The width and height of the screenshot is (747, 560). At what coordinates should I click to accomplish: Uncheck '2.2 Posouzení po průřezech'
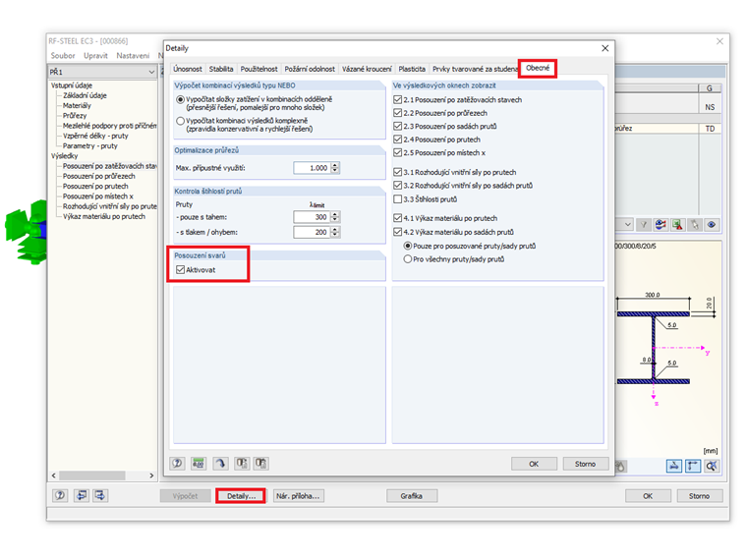pyautogui.click(x=397, y=113)
